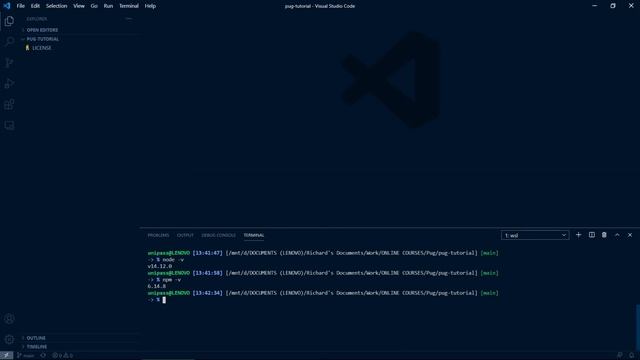Click the terminal prompt cursor line
The height and width of the screenshot is (360, 640).
pos(157,300)
